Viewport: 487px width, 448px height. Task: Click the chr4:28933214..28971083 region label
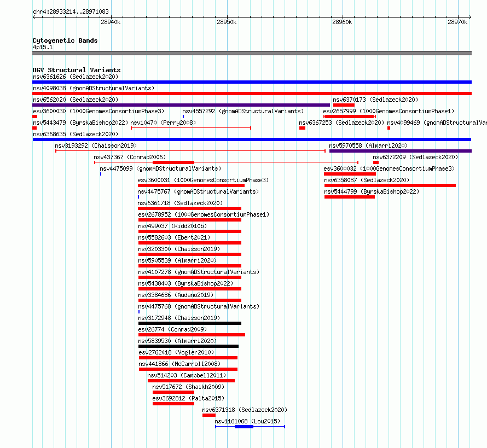pos(71,12)
